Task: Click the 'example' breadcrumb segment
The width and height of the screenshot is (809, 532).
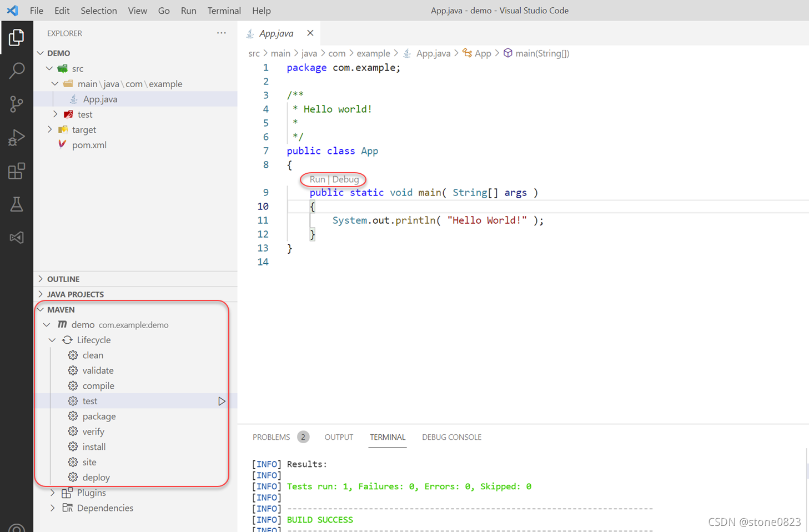Action: click(373, 53)
